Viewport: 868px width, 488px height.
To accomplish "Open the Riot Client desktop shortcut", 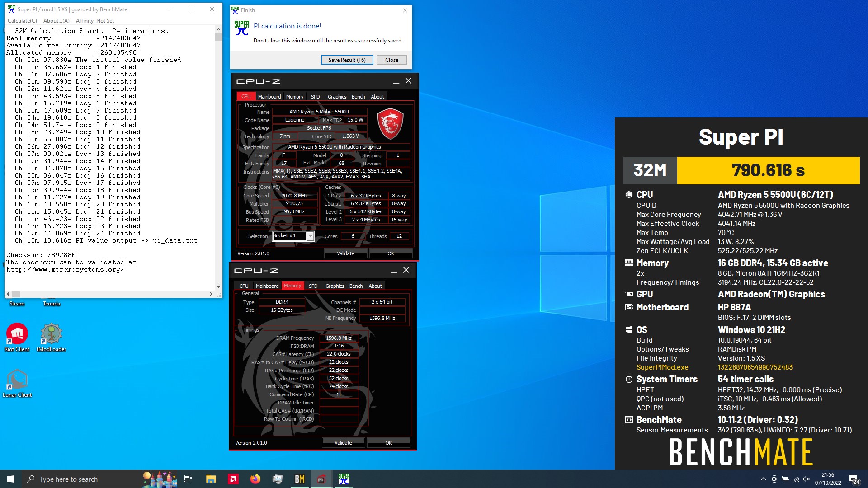I will tap(17, 338).
